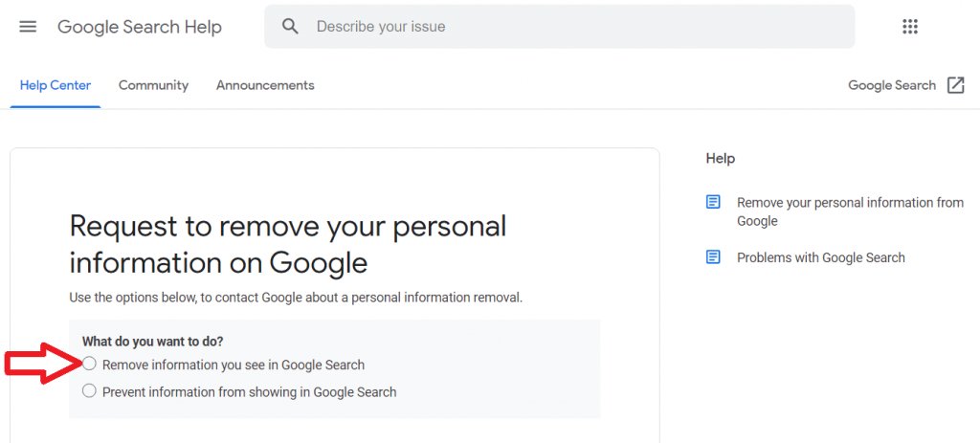The height and width of the screenshot is (443, 980).
Task: Click the label text Remove information you see
Action: pyautogui.click(x=233, y=365)
